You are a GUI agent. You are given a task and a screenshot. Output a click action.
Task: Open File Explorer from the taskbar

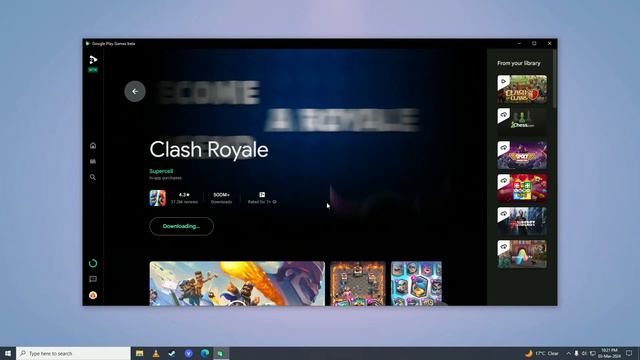point(140,353)
